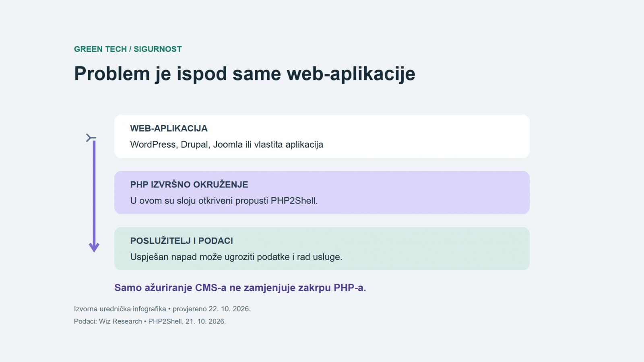The height and width of the screenshot is (362, 644).
Task: Select the PHP IZVRŠNO OKRUŽENJE heading
Action: (x=189, y=184)
